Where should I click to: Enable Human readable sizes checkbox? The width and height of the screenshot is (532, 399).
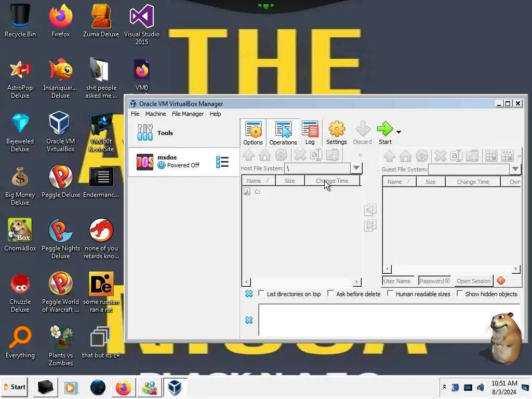[390, 293]
